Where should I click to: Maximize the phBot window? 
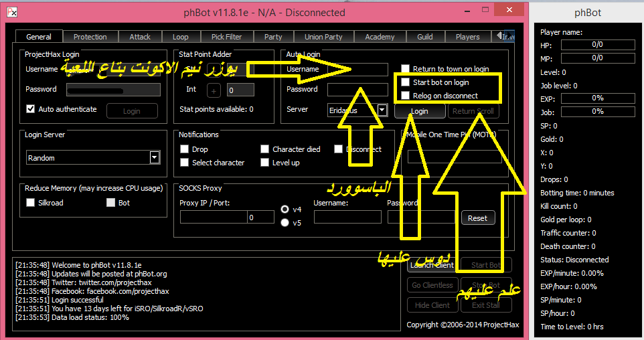click(x=485, y=10)
